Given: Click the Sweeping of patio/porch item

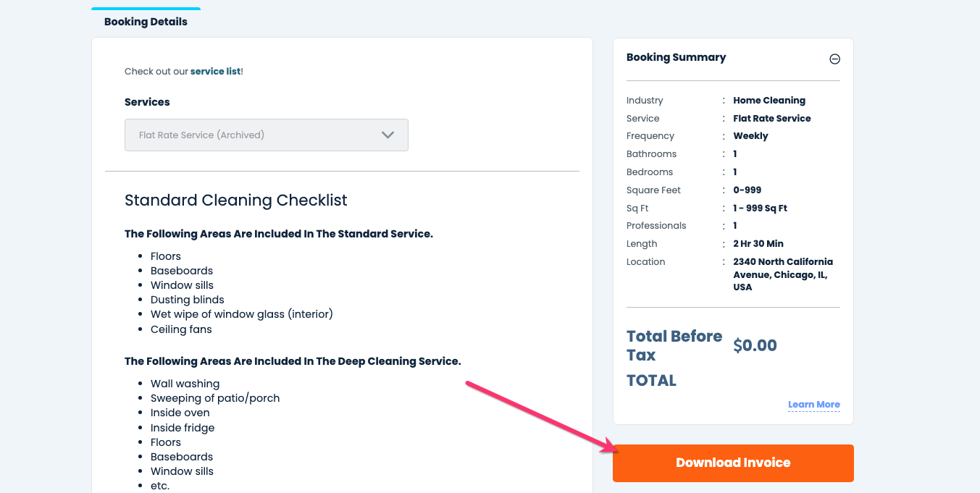Looking at the screenshot, I should tap(214, 398).
